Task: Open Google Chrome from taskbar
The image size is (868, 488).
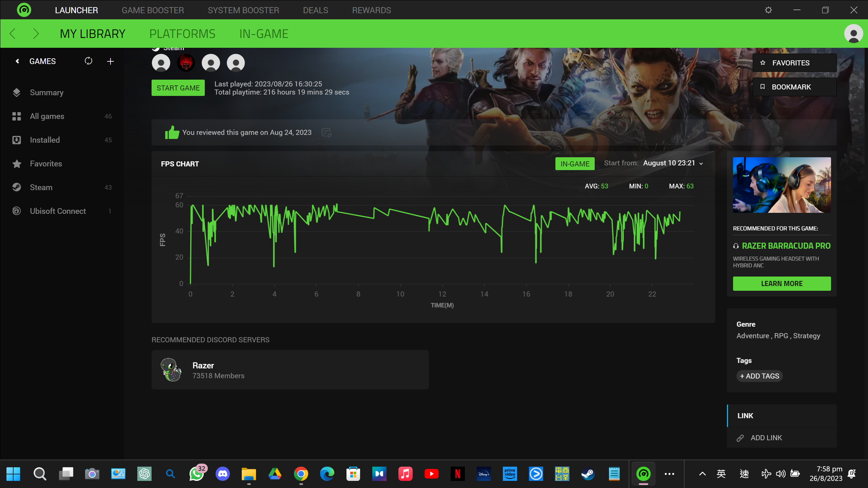Action: (301, 474)
